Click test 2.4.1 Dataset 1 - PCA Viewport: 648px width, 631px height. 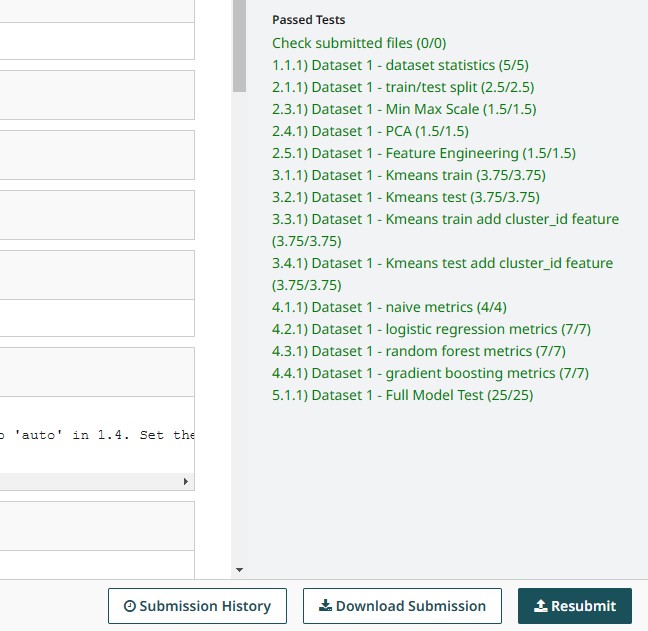[x=370, y=131]
